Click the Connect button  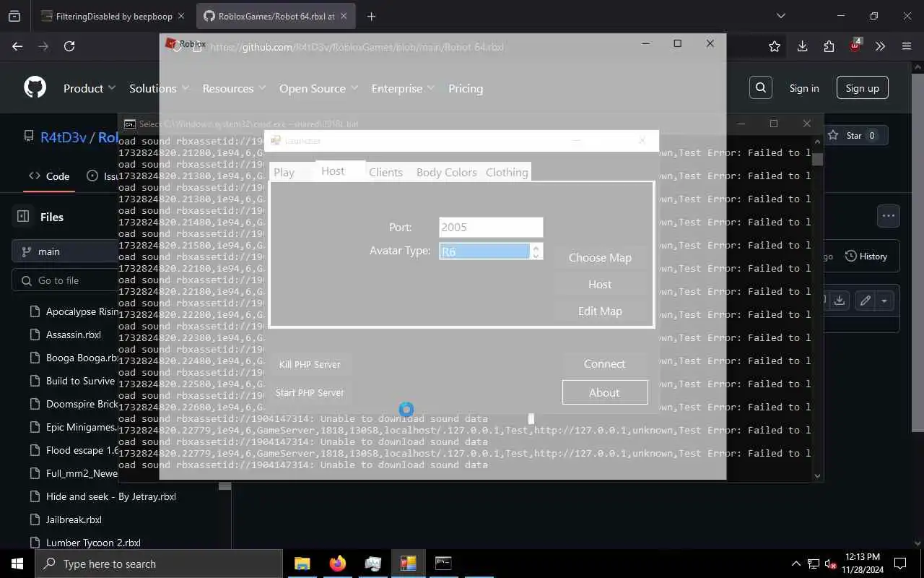click(605, 363)
